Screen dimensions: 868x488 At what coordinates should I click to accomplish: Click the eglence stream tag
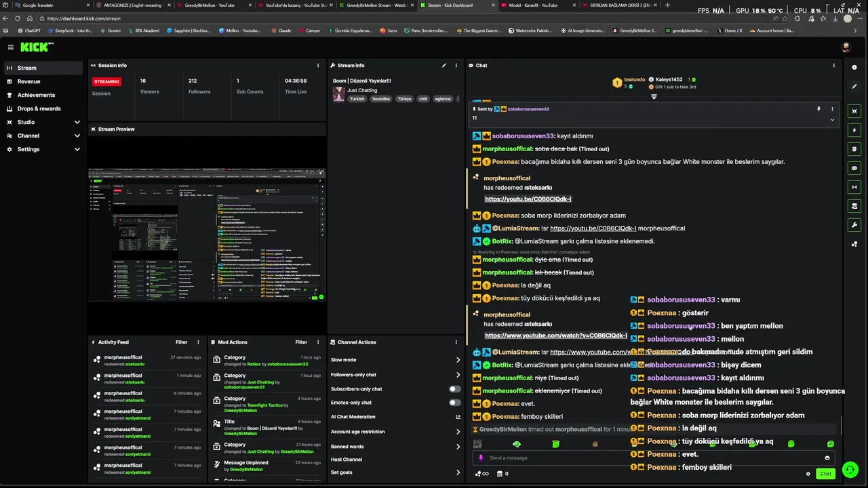tap(443, 99)
